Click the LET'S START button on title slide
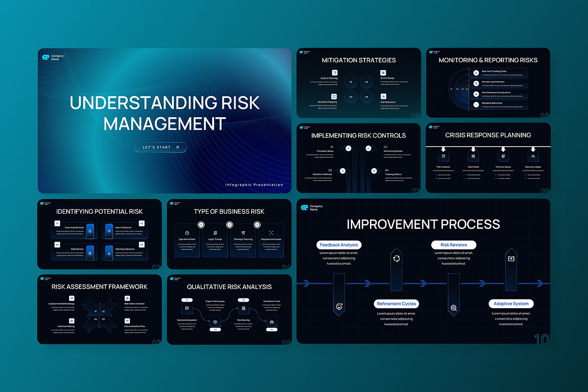Screen dimensions: 588x392 (x=161, y=147)
